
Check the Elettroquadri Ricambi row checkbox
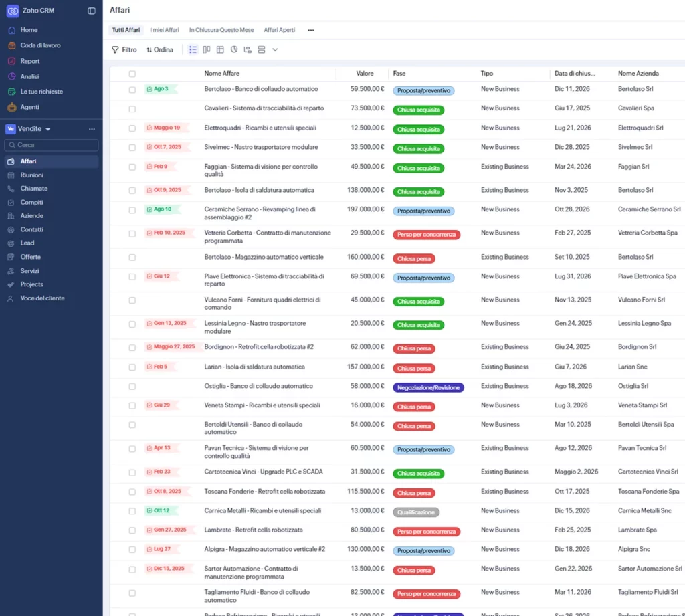coord(132,128)
